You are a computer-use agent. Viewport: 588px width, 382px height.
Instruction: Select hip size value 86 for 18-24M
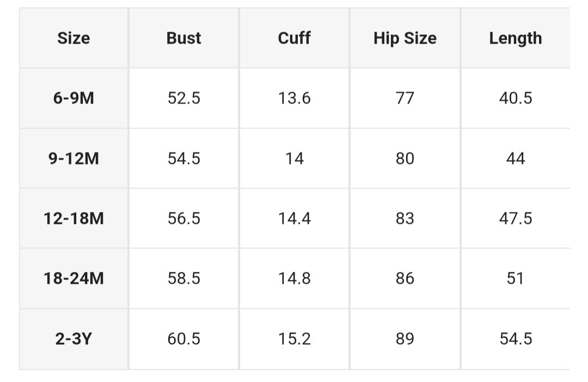point(405,278)
